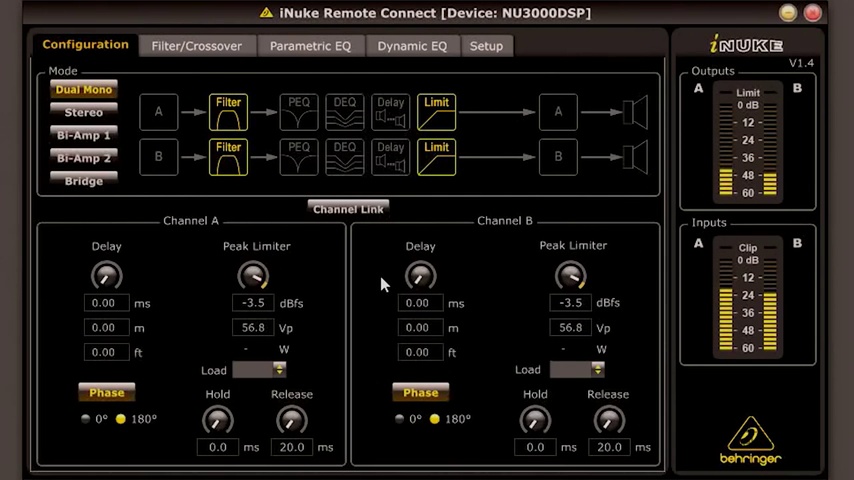Open the channel A PEQ block
This screenshot has width=854, height=480.
click(298, 112)
